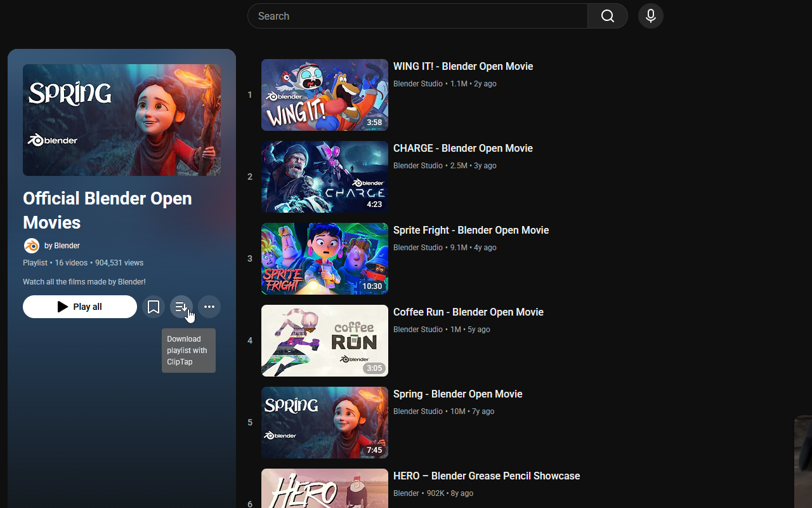The width and height of the screenshot is (812, 508).
Task: Click the Spring 7:45 video thumbnail in list
Action: (x=325, y=422)
